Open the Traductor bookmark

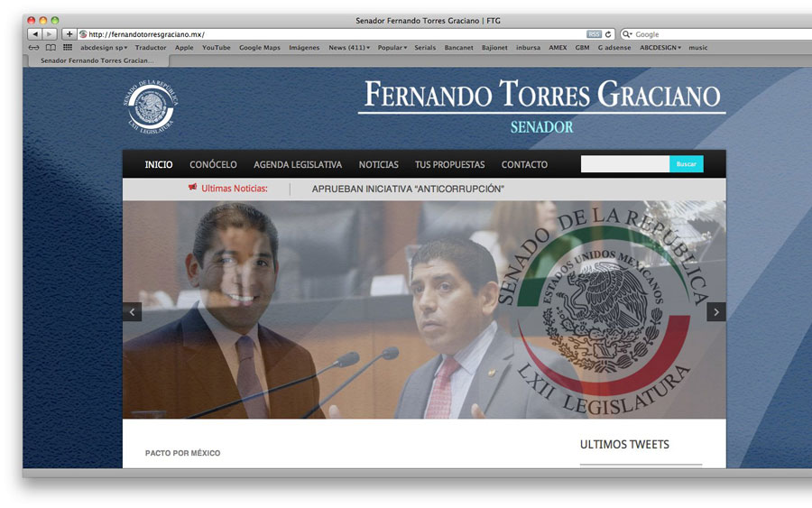pyautogui.click(x=151, y=48)
